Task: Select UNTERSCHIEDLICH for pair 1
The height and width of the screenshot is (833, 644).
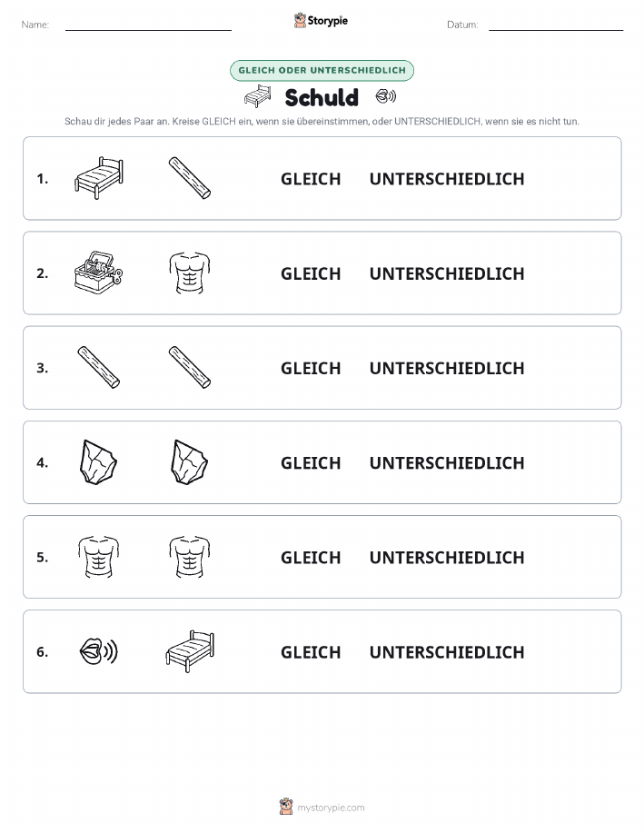Action: tap(447, 179)
